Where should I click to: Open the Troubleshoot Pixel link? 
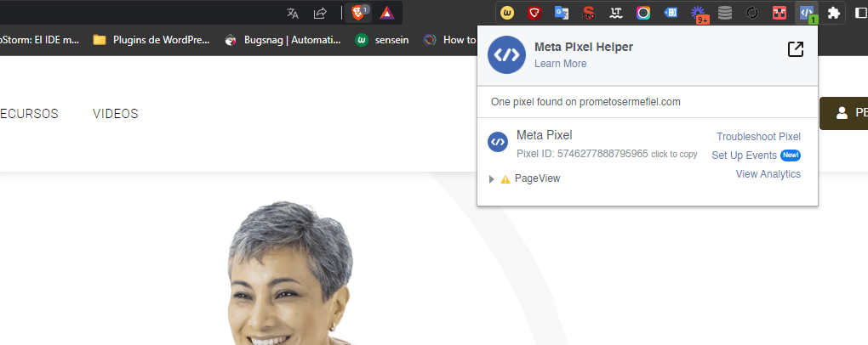[758, 137]
